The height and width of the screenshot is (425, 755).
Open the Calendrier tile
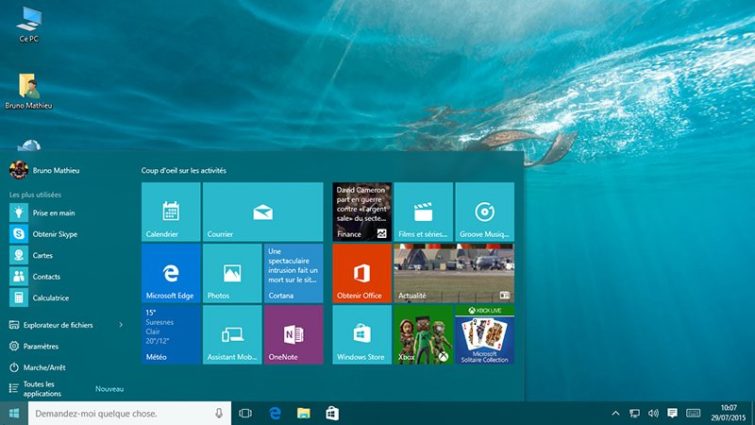(x=171, y=212)
